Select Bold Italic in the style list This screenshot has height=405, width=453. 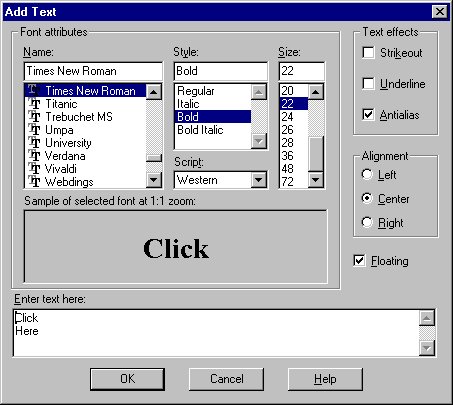tap(213, 130)
